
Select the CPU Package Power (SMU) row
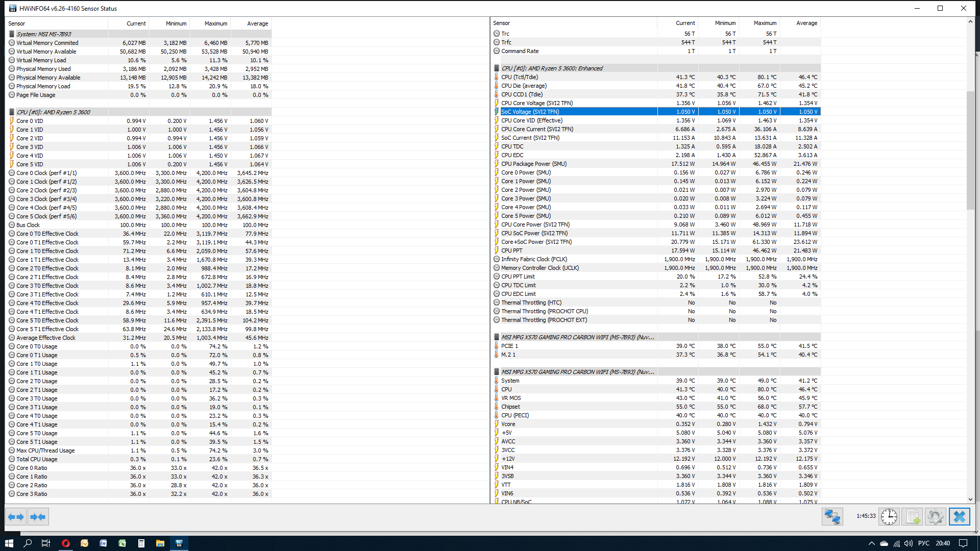point(533,164)
